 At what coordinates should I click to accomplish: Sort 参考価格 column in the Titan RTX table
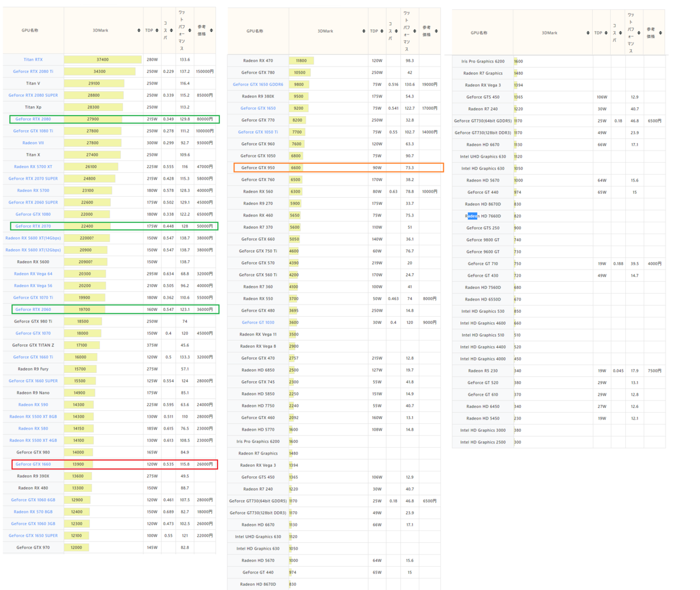coord(211,30)
